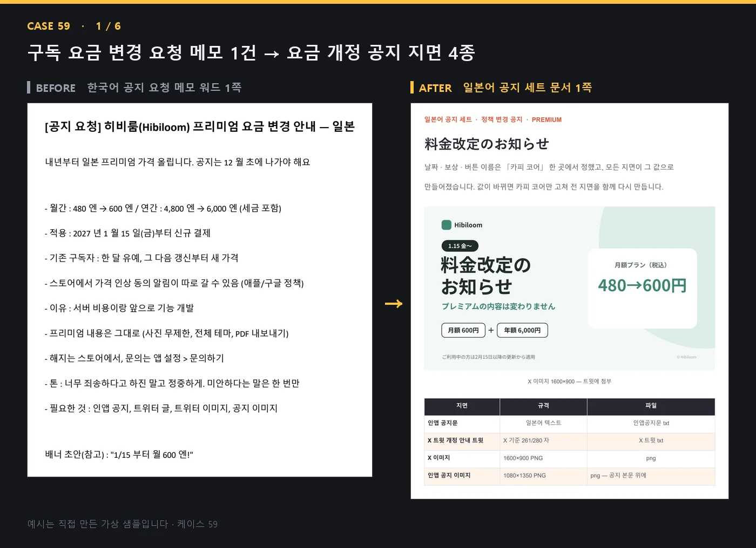The image size is (756, 548).
Task: Click the '料金改定のお知らせ' document heading
Action: tap(487, 144)
